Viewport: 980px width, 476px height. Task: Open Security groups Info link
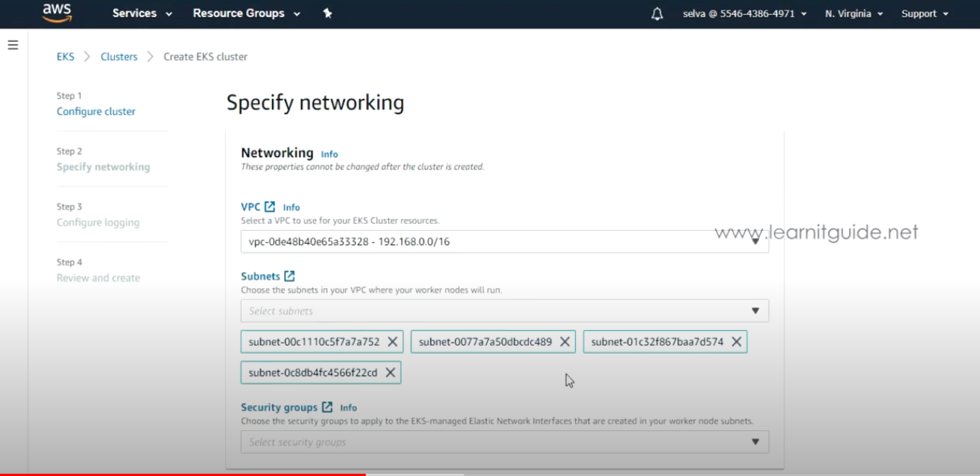348,407
